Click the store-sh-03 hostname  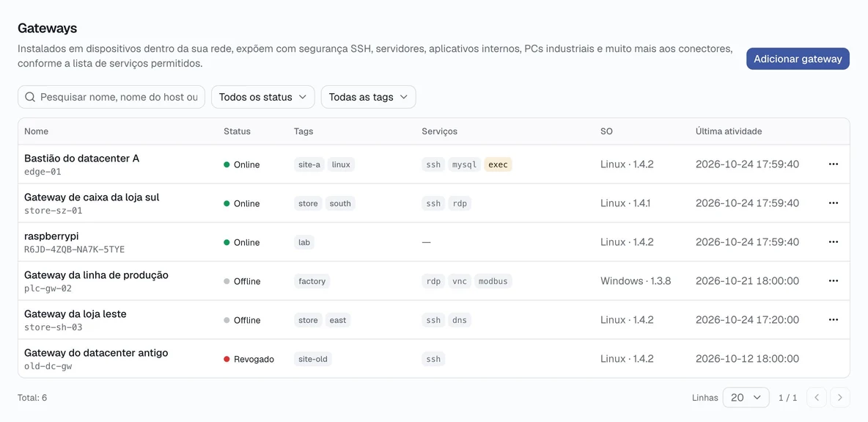point(53,327)
